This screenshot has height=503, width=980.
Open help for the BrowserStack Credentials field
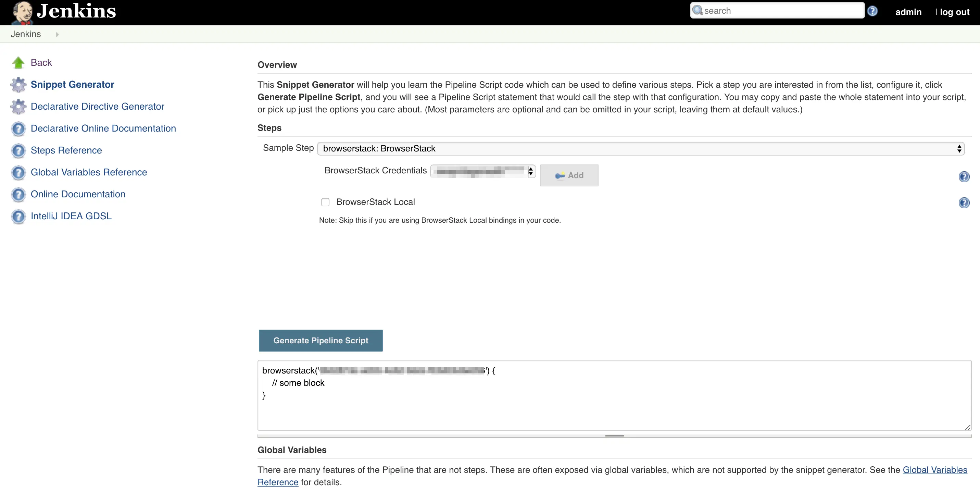coord(964,177)
